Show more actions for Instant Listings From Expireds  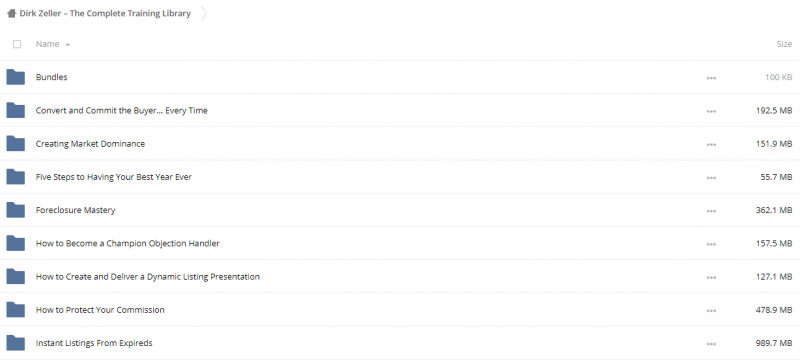(711, 344)
